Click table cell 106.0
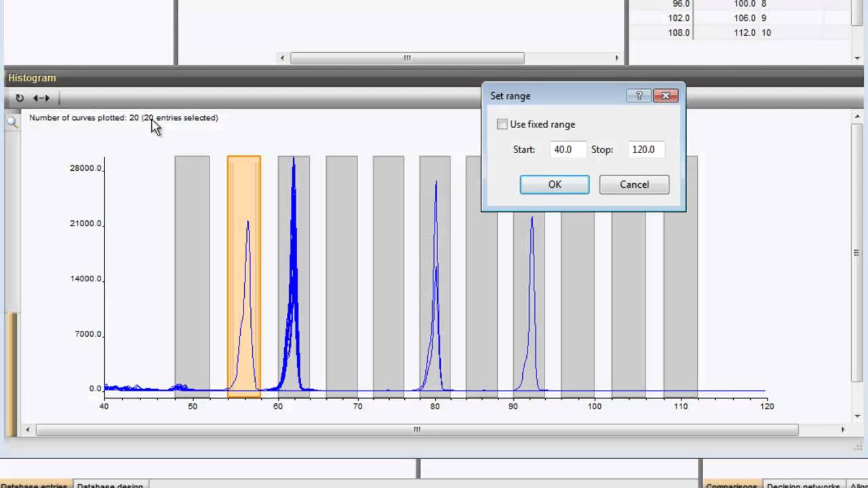Image resolution: width=868 pixels, height=488 pixels. click(x=744, y=18)
